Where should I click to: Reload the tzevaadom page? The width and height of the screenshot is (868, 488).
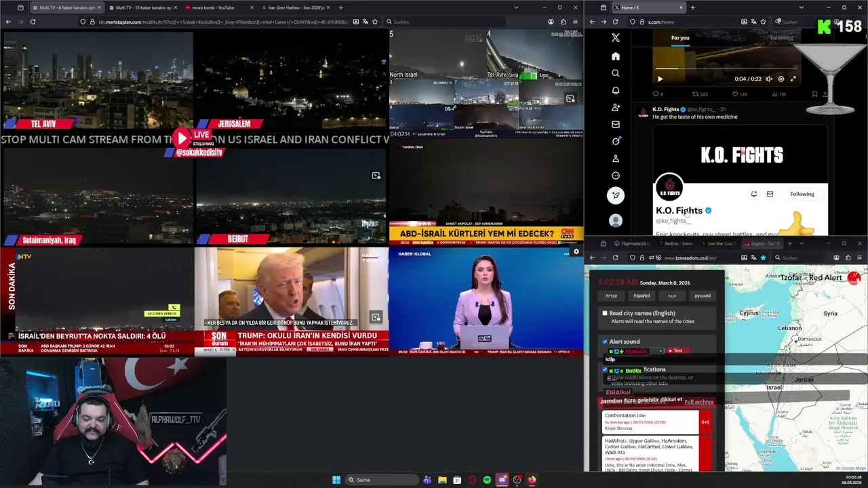(615, 258)
